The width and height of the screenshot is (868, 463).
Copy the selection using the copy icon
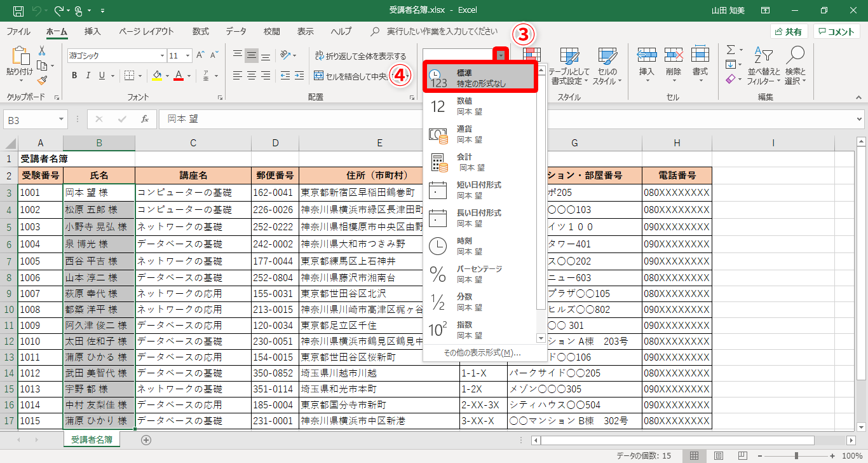tap(42, 66)
